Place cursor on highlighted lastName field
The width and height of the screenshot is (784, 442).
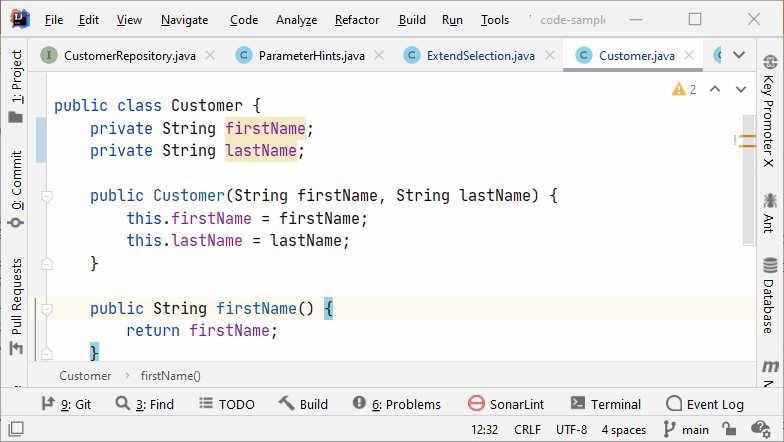coord(260,150)
